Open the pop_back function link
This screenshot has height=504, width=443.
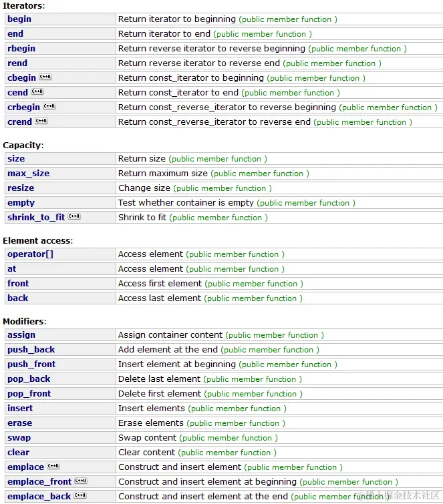[x=29, y=379]
